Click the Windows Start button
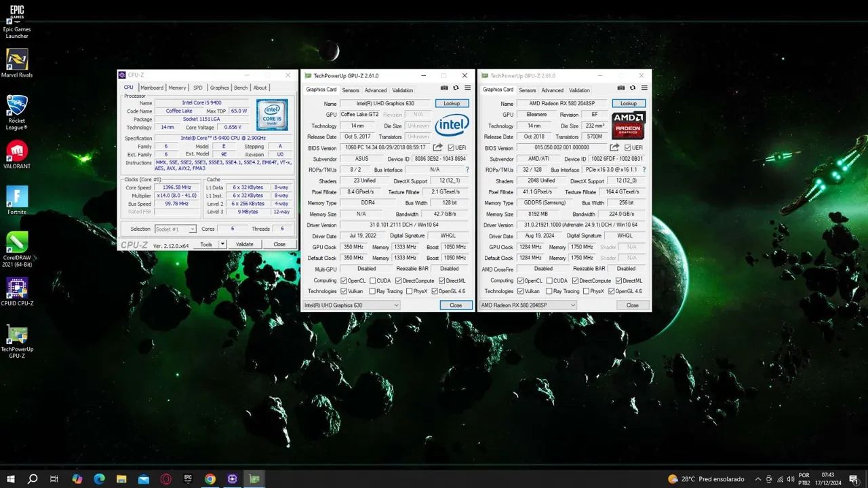The width and height of the screenshot is (868, 488). tap(10, 478)
